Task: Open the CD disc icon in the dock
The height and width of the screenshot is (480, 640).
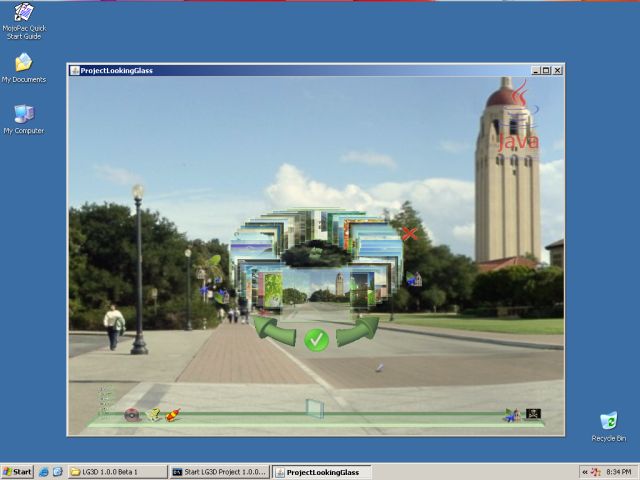Action: point(132,415)
